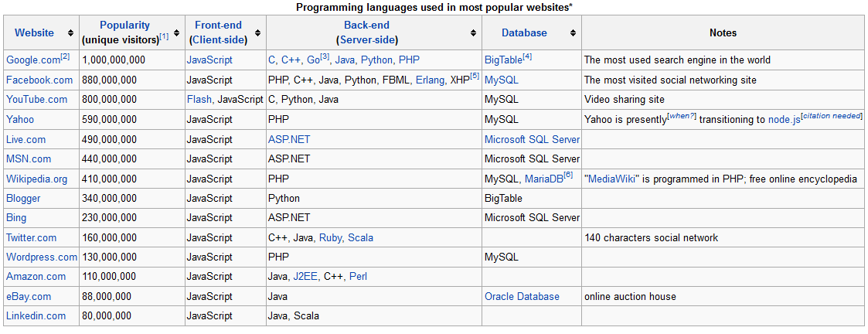This screenshot has height=334, width=868.
Task: Open the Google.com link
Action: click(32, 60)
